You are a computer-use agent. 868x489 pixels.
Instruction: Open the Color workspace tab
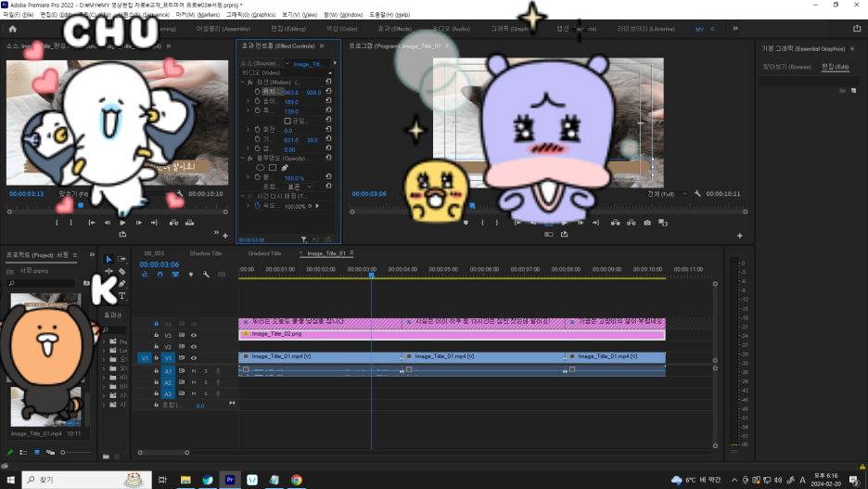[341, 29]
